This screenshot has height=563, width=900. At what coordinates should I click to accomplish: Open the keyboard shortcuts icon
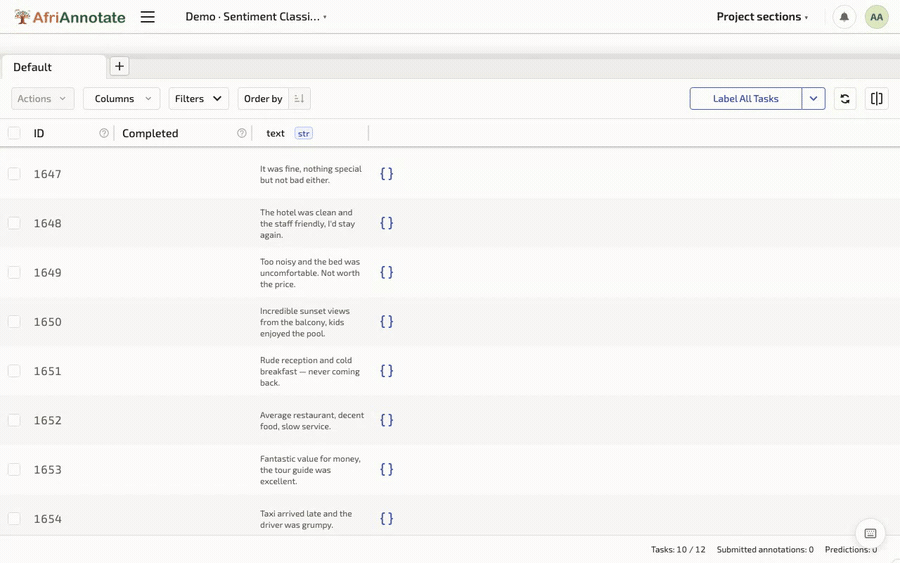(x=870, y=533)
